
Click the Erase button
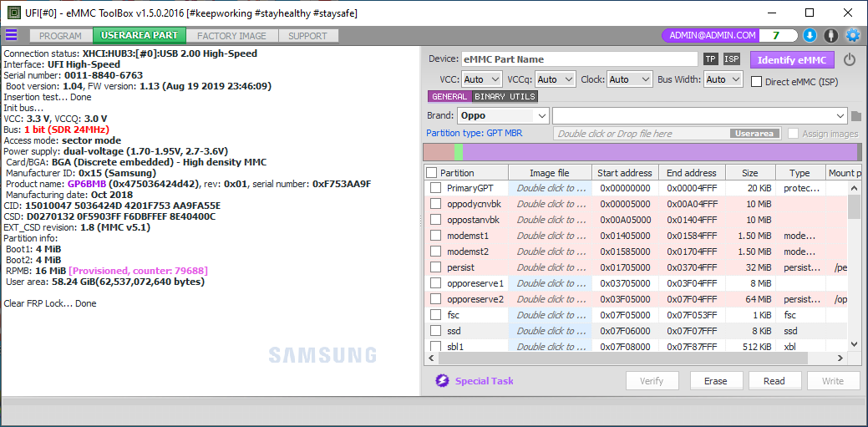[716, 381]
